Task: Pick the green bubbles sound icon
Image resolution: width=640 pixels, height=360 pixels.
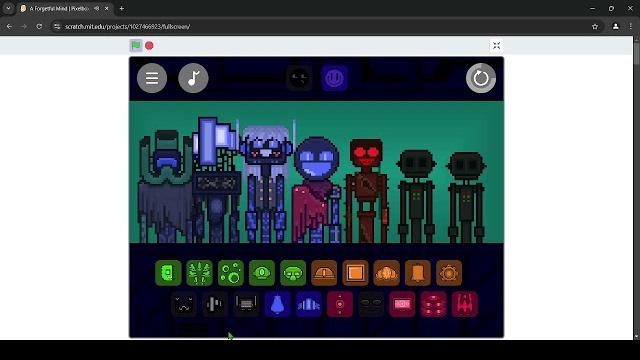Action: coord(231,273)
